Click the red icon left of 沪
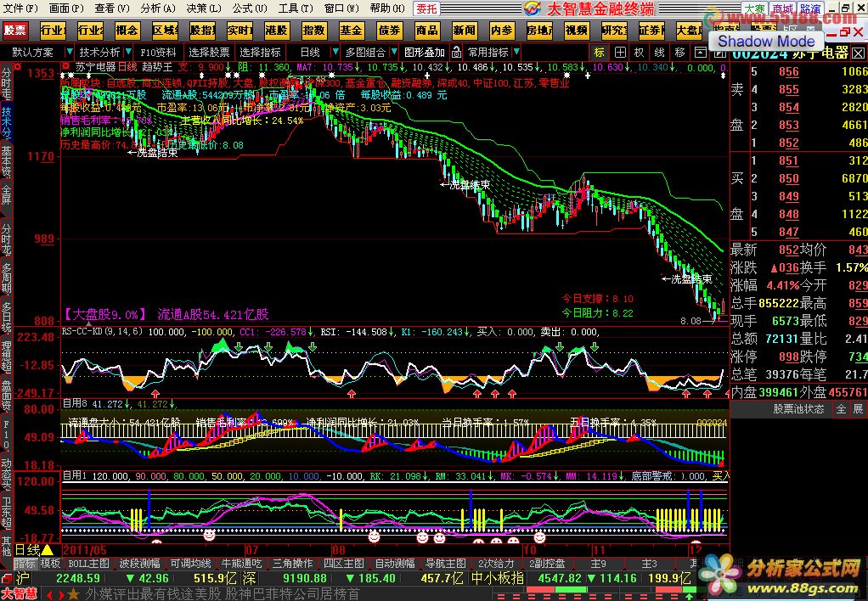 coord(7,579)
